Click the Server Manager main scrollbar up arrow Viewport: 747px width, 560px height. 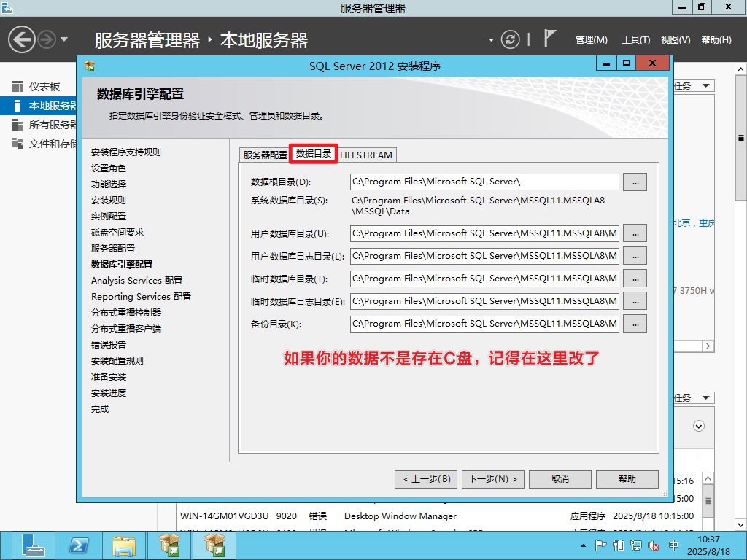pos(741,69)
